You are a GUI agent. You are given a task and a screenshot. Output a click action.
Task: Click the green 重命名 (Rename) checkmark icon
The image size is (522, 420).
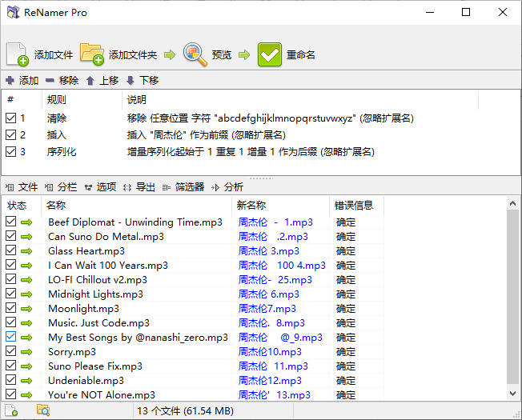click(x=270, y=54)
